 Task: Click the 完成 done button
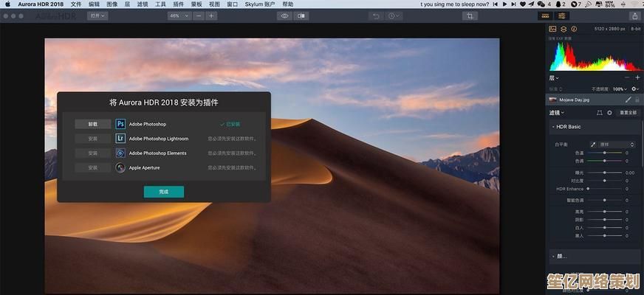164,192
